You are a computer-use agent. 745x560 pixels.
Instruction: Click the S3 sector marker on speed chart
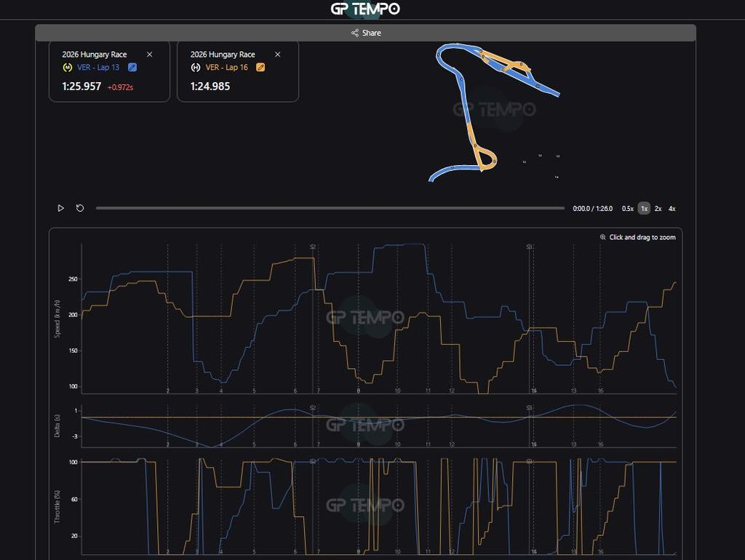click(x=529, y=247)
